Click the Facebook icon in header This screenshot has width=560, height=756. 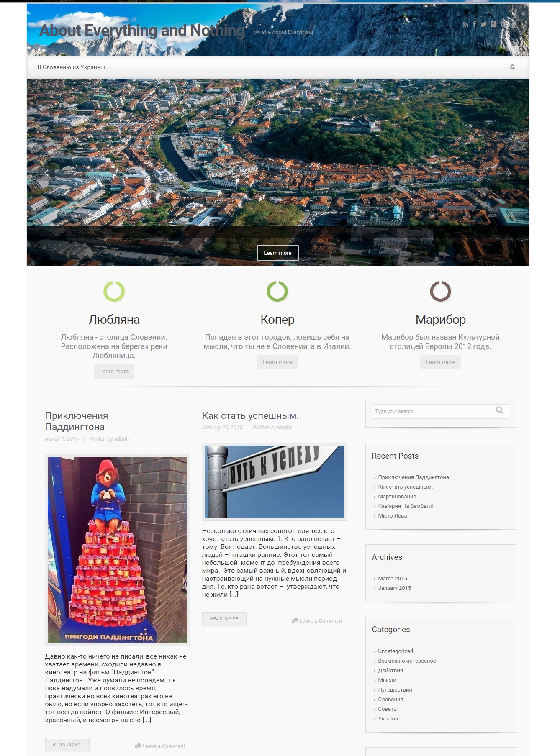(474, 24)
